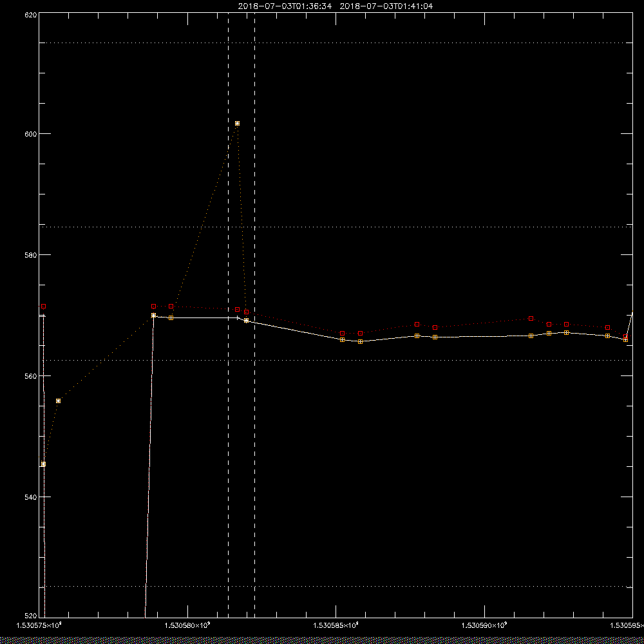The width and height of the screenshot is (644, 644).
Task: Click the y-axis label 620
Action: pos(31,14)
